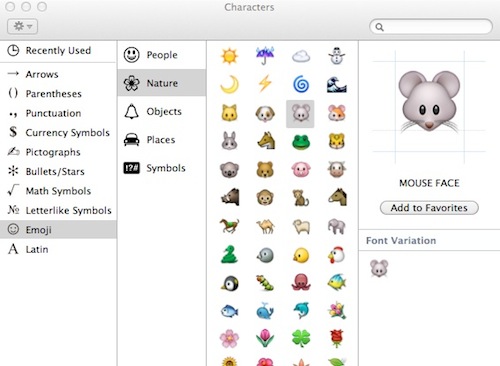
Task: Select the camel emoji
Action: pos(265,227)
